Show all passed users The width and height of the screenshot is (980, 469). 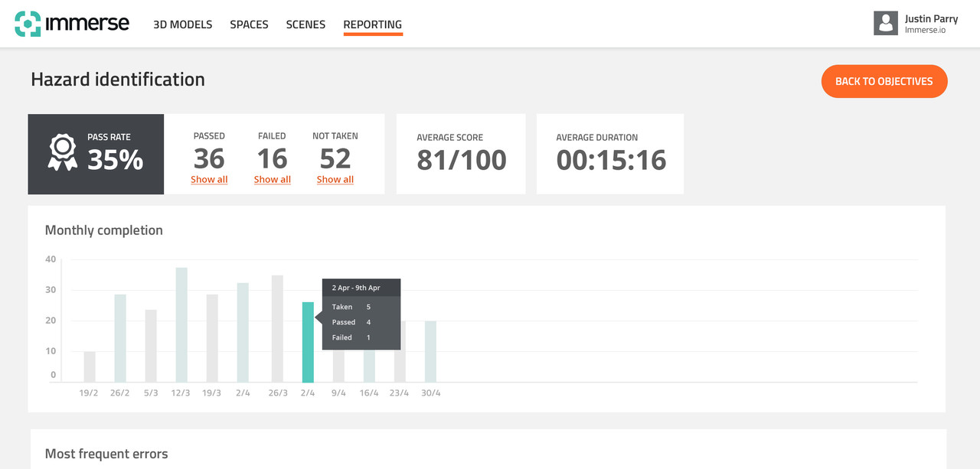click(x=209, y=180)
